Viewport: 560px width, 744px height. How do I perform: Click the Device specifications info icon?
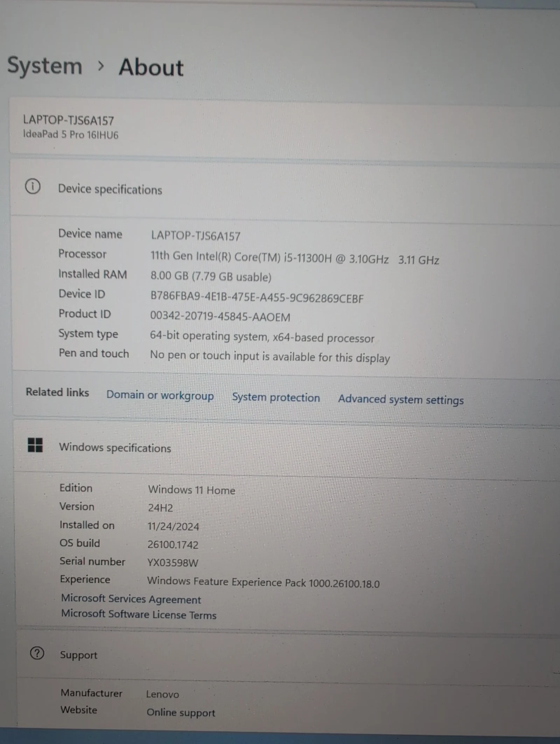[x=33, y=187]
